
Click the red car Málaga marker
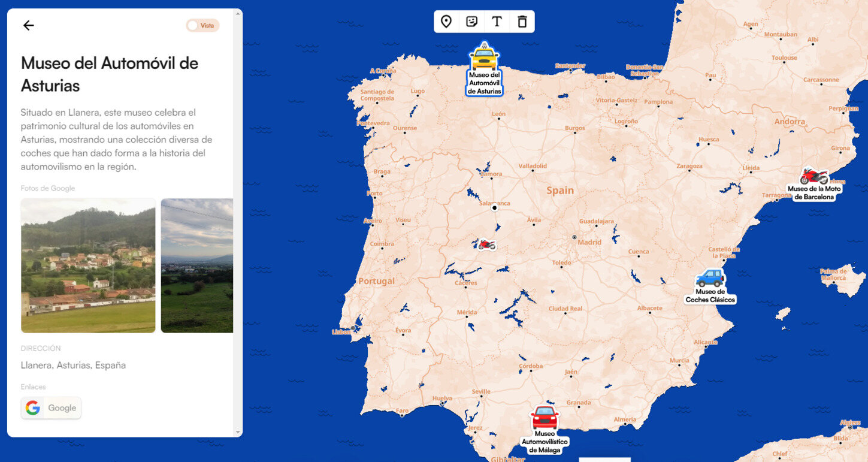(x=545, y=417)
